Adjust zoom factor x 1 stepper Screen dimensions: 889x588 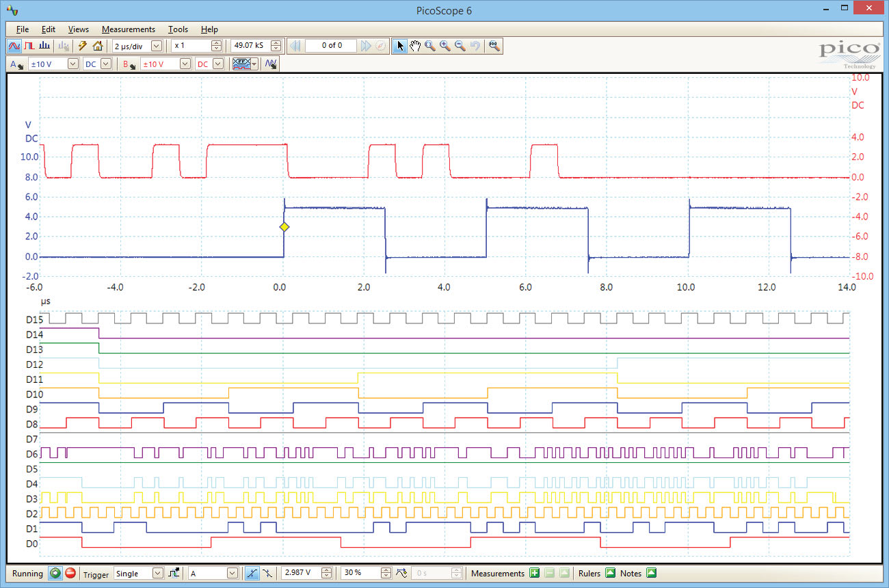point(217,46)
